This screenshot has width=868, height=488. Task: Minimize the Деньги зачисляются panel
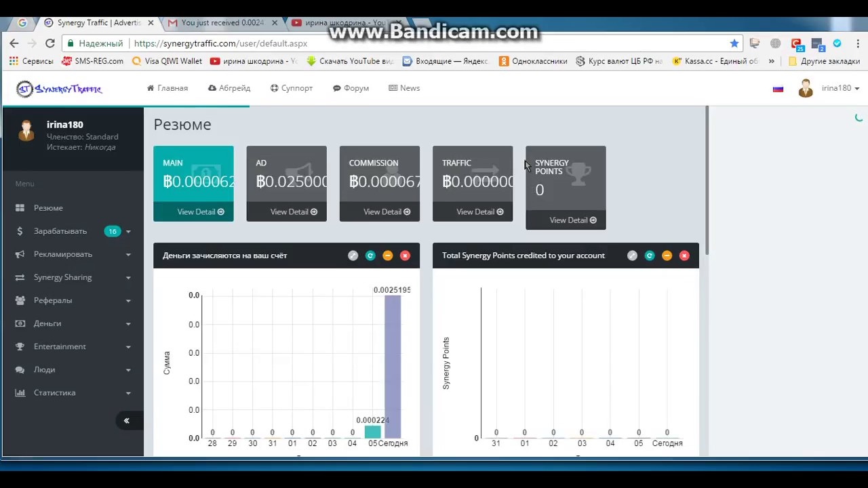coord(387,256)
